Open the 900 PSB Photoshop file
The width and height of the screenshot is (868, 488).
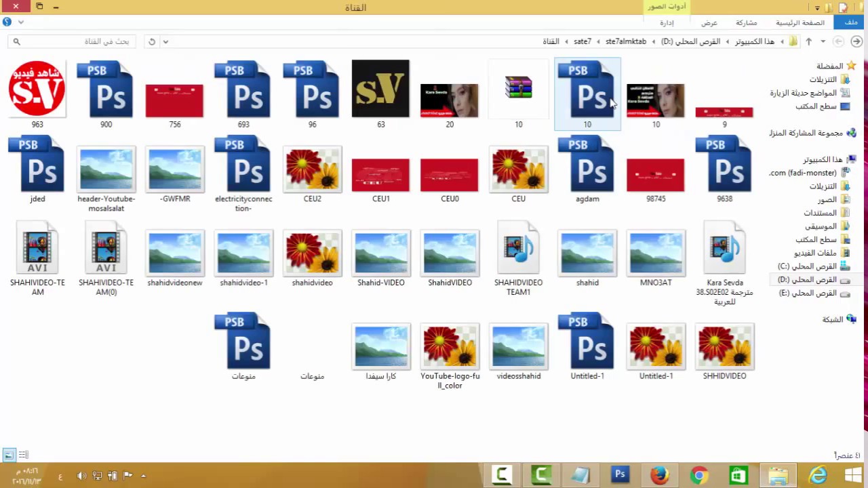tap(106, 95)
